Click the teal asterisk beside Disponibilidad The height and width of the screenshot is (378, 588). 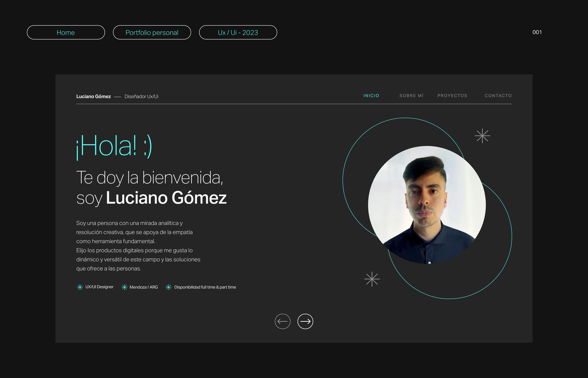click(168, 287)
